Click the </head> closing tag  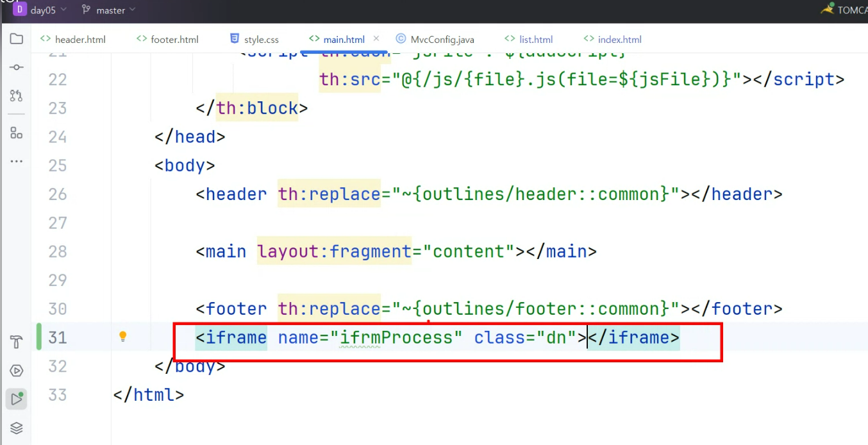tap(190, 137)
